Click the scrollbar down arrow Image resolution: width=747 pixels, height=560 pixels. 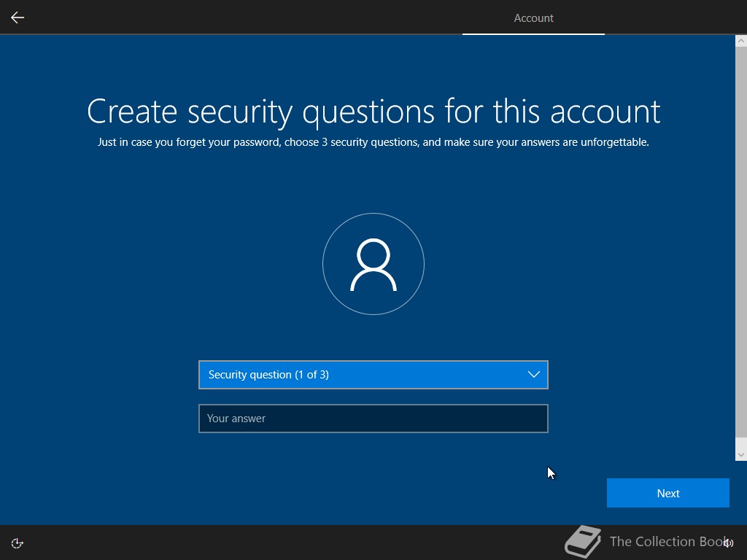coord(741,455)
